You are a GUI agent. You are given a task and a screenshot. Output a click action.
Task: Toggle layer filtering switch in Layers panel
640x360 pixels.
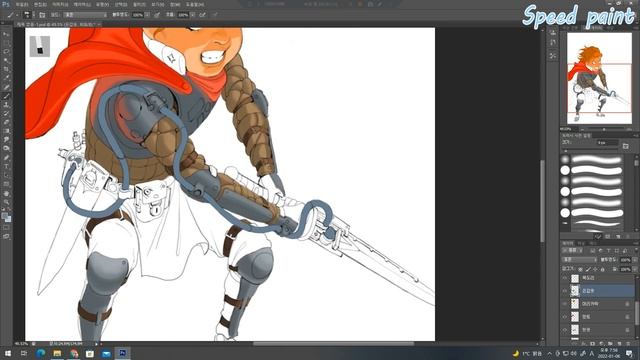(635, 250)
